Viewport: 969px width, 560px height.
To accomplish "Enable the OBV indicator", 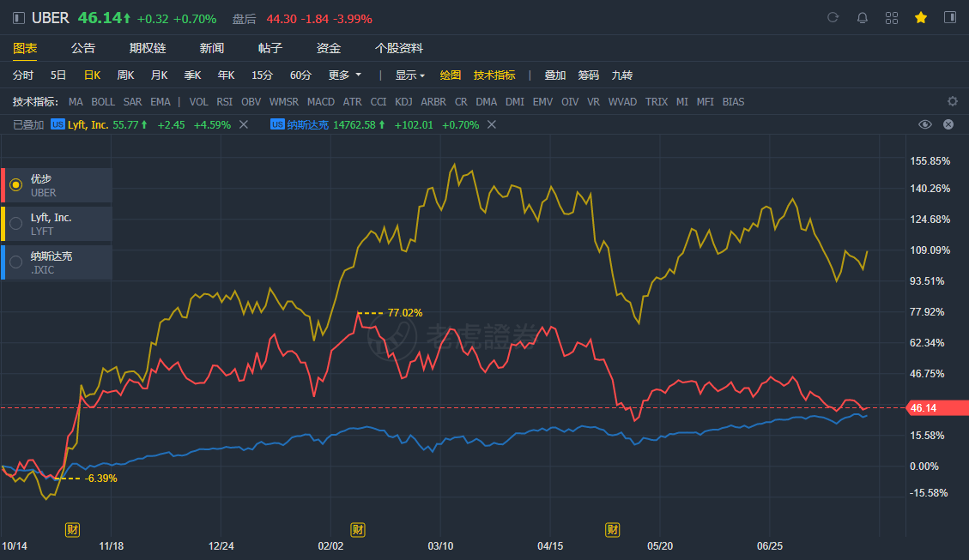I will click(x=251, y=102).
